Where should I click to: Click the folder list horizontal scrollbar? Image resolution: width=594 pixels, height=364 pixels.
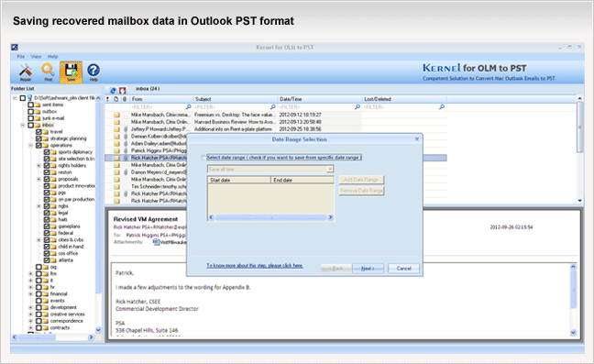click(53, 337)
